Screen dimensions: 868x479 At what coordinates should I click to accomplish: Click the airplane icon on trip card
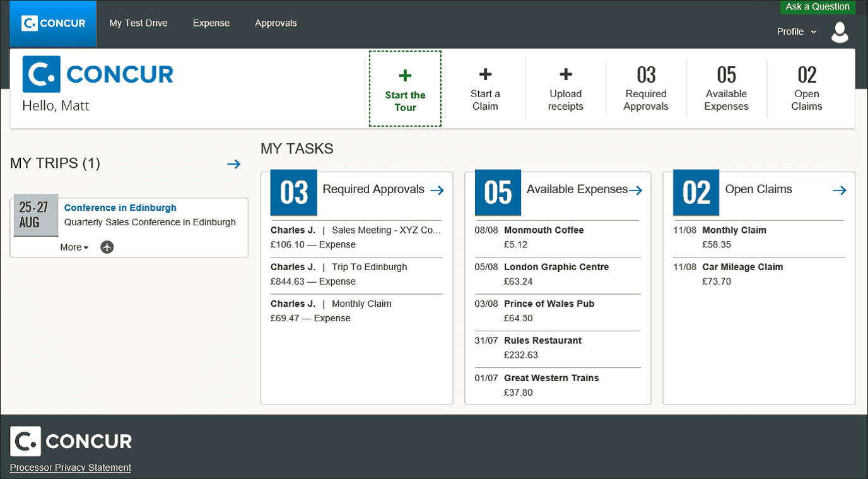[x=107, y=247]
